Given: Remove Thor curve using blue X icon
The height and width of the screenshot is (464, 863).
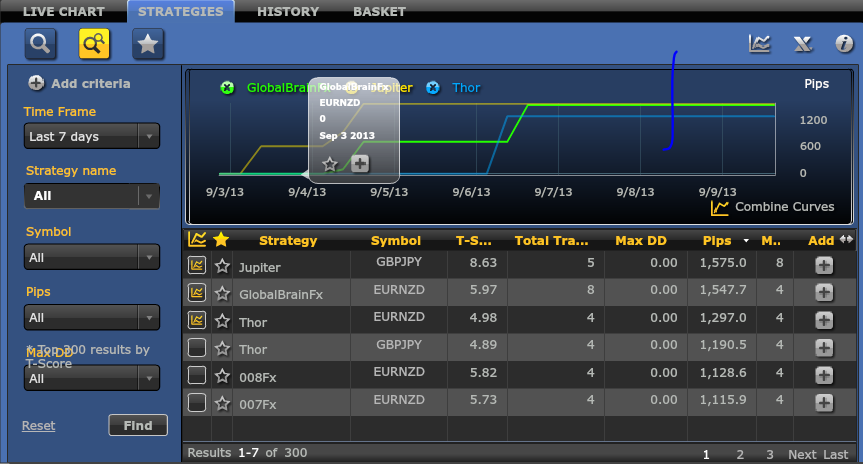Looking at the screenshot, I should coord(433,88).
